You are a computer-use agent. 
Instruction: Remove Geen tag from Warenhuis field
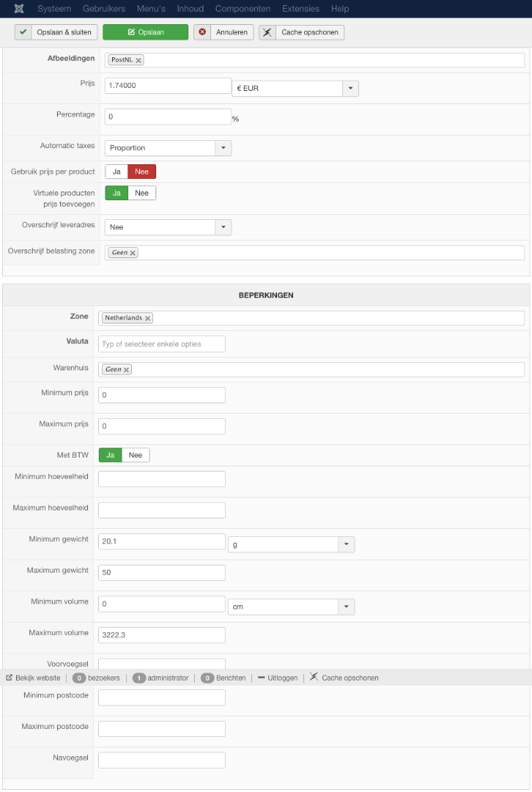tap(127, 370)
